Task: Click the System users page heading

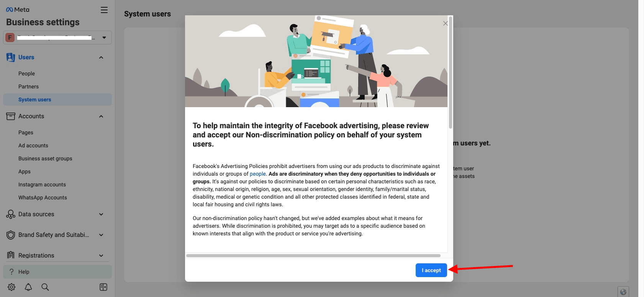Action: 147,14
